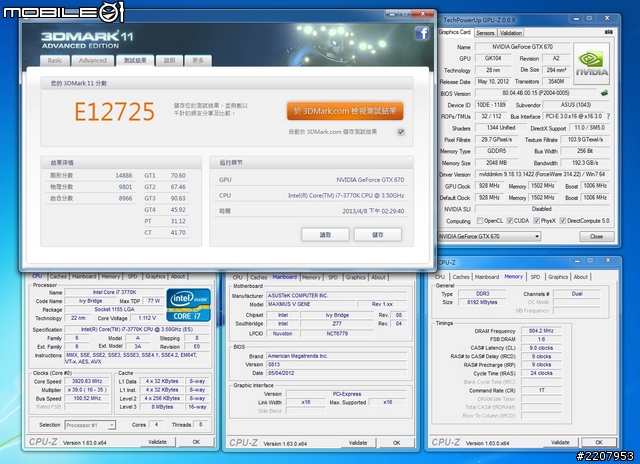Click the screenshot camera icon in GPU-Z
This screenshot has height=464, width=640.
click(x=609, y=32)
